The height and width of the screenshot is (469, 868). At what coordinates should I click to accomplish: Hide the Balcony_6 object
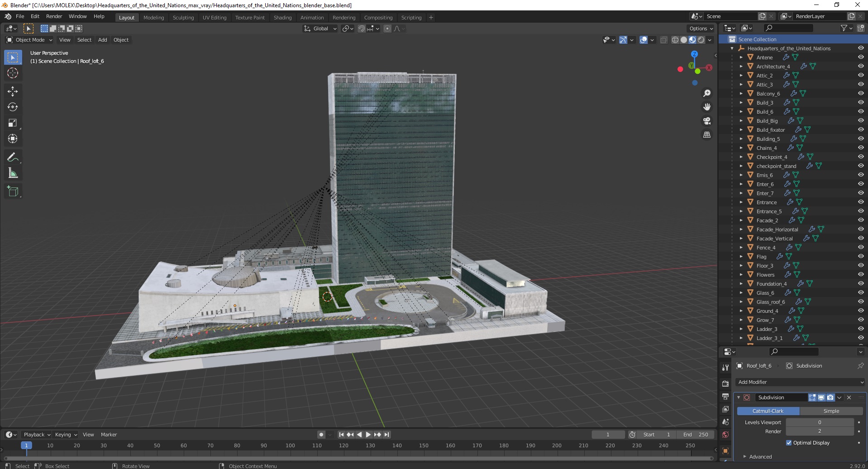point(861,94)
